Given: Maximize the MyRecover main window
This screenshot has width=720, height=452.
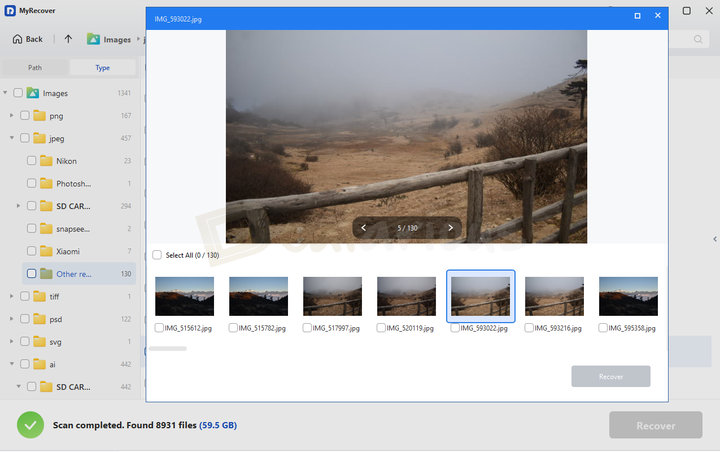Looking at the screenshot, I should click(686, 11).
